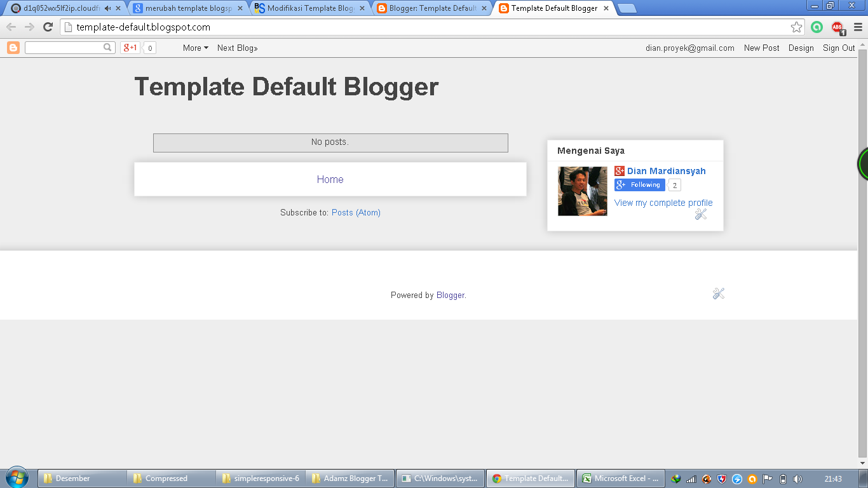Click the ABP adblock icon near the address bar
This screenshot has width=868, height=488.
click(x=837, y=27)
